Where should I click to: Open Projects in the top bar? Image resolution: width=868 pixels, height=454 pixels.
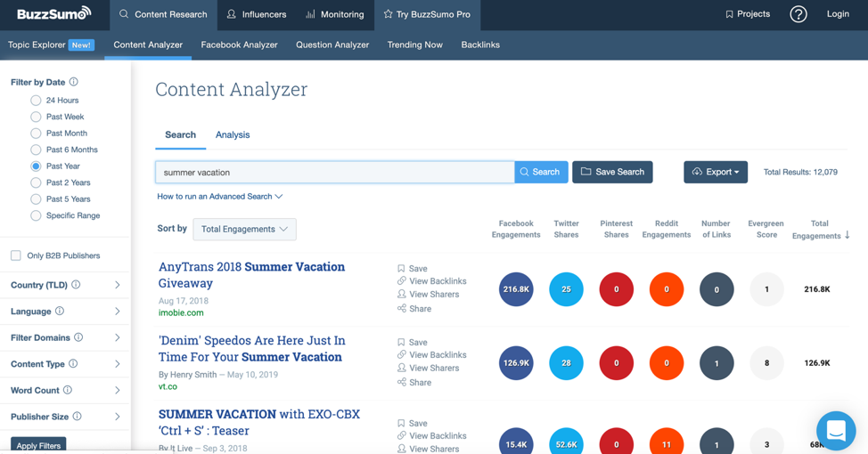point(748,14)
